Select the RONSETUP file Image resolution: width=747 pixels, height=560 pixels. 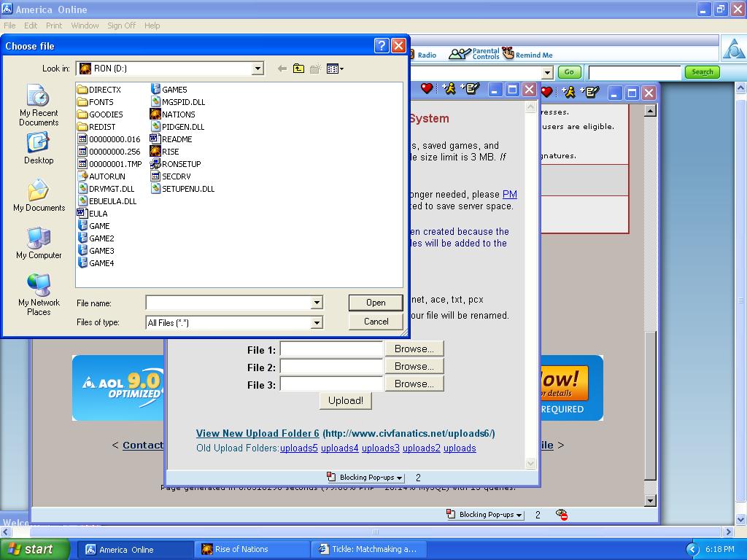[175, 164]
